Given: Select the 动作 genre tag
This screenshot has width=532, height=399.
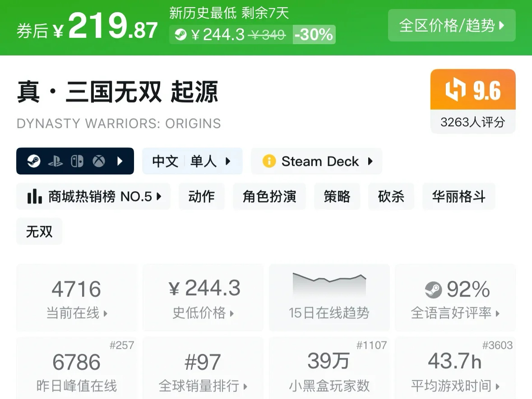Looking at the screenshot, I should pyautogui.click(x=201, y=197).
